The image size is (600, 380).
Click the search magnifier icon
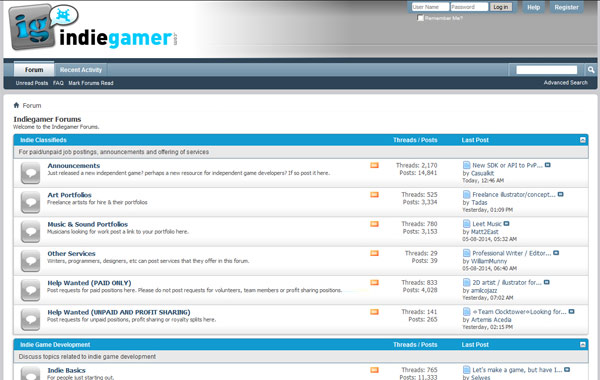(591, 70)
